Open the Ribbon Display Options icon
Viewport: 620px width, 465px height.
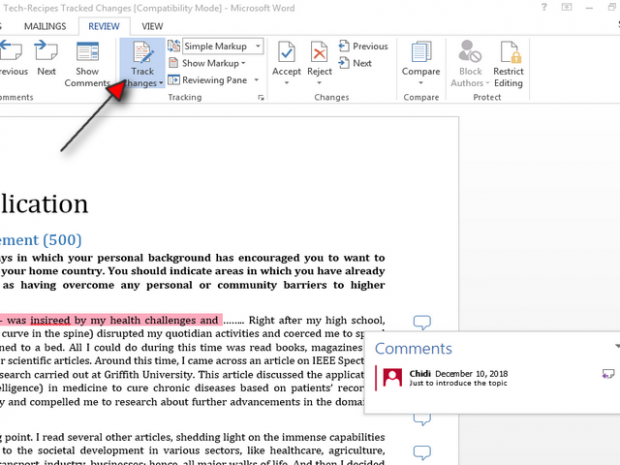[x=567, y=8]
